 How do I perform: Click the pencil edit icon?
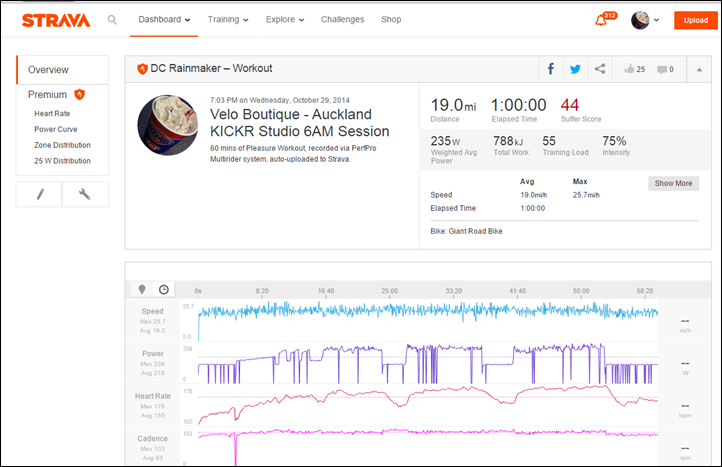click(40, 194)
